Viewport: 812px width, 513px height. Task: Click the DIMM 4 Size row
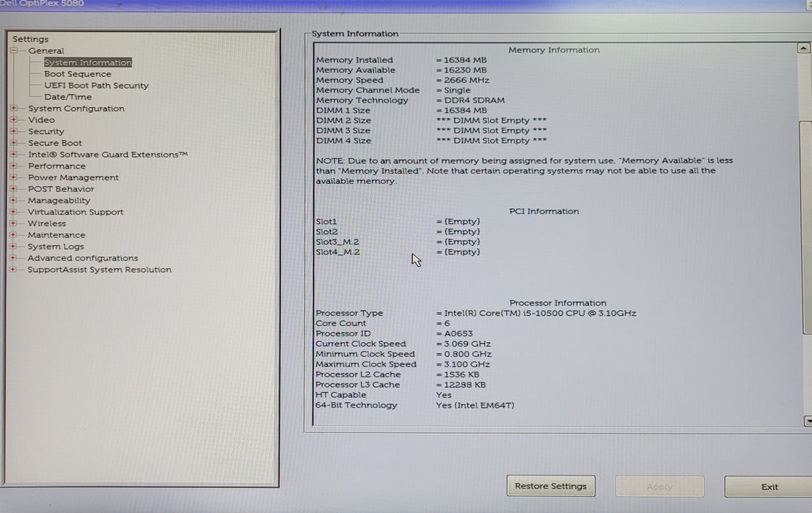[431, 141]
